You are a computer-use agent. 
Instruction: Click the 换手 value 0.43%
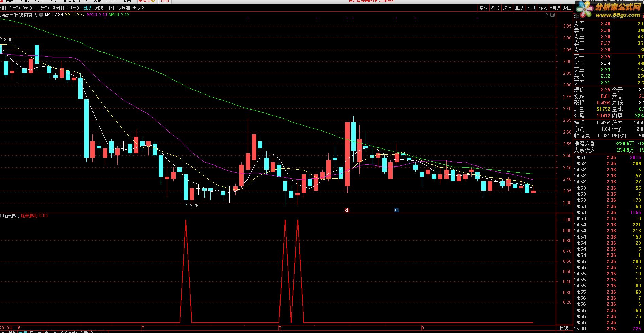[604, 123]
